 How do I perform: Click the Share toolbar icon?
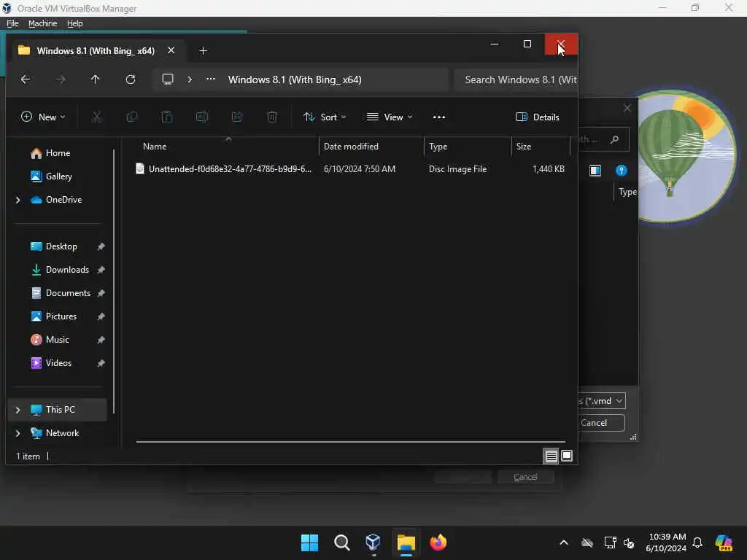237,117
